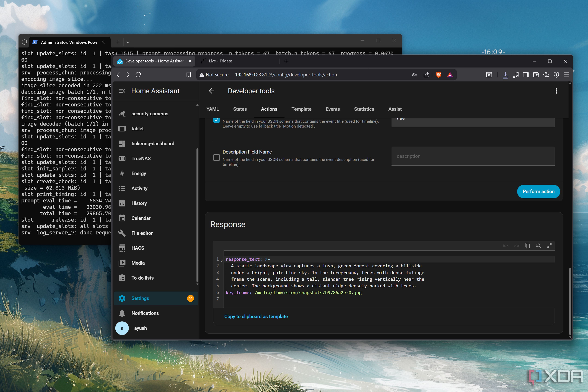Screen dimensions: 588x392
Task: Bookmark the current page
Action: (189, 75)
